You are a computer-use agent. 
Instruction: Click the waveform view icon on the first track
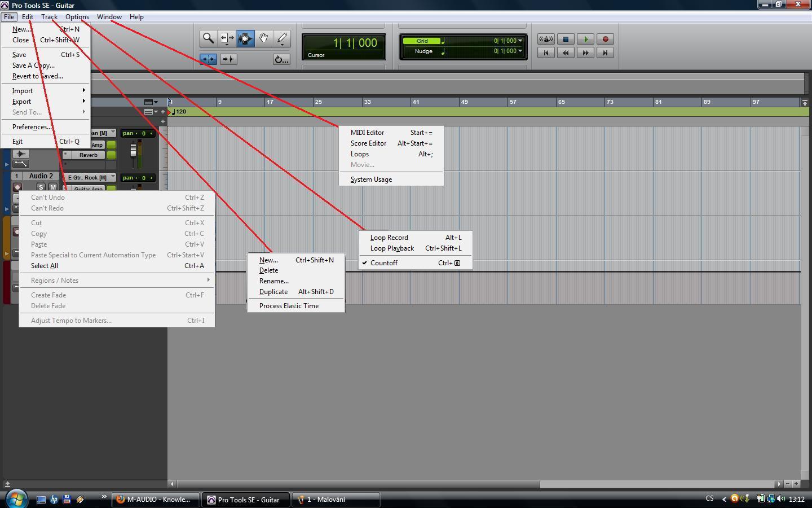(21, 154)
